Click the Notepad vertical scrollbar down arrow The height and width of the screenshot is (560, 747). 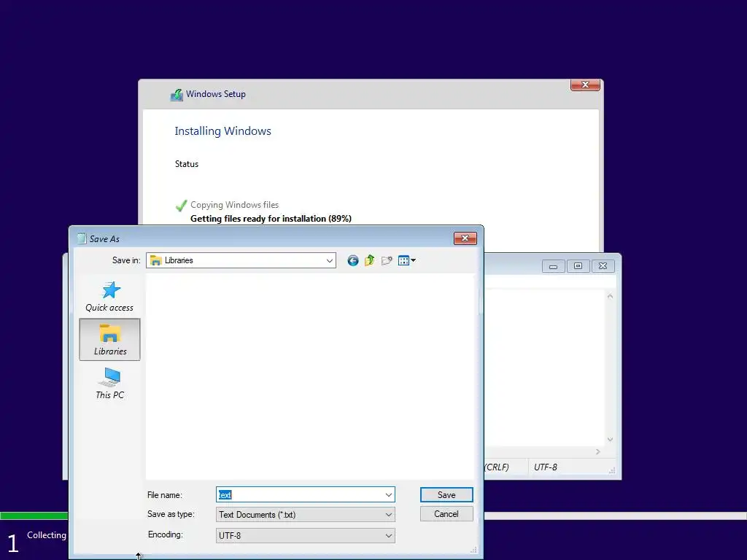tap(610, 440)
